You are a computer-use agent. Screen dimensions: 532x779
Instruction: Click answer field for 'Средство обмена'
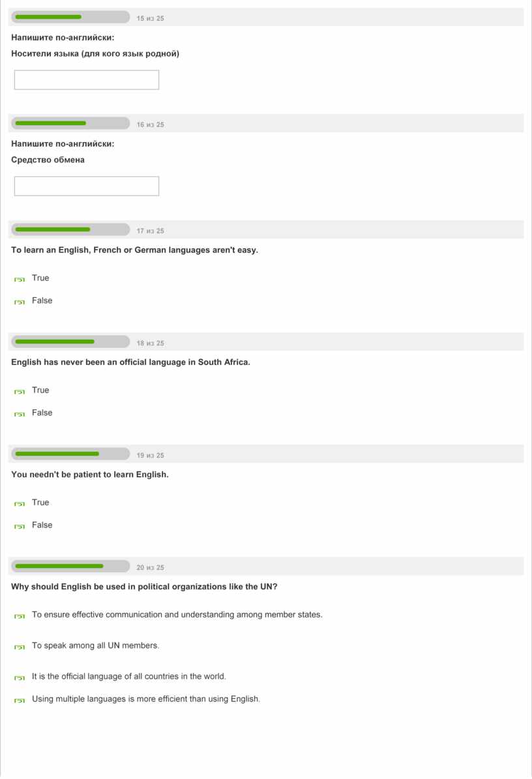pyautogui.click(x=87, y=186)
